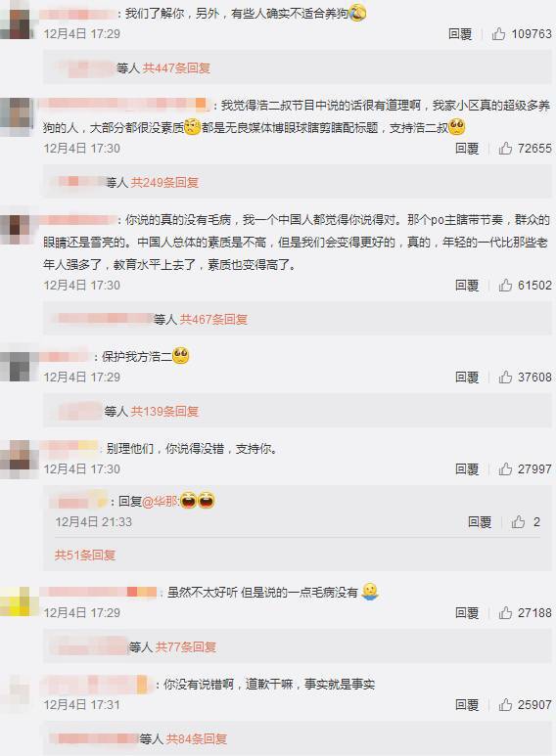Expand 共447条回复 replies

point(176,68)
